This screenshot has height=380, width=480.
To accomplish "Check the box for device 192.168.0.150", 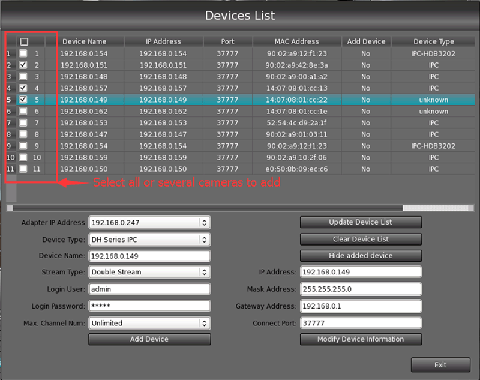I will point(23,169).
